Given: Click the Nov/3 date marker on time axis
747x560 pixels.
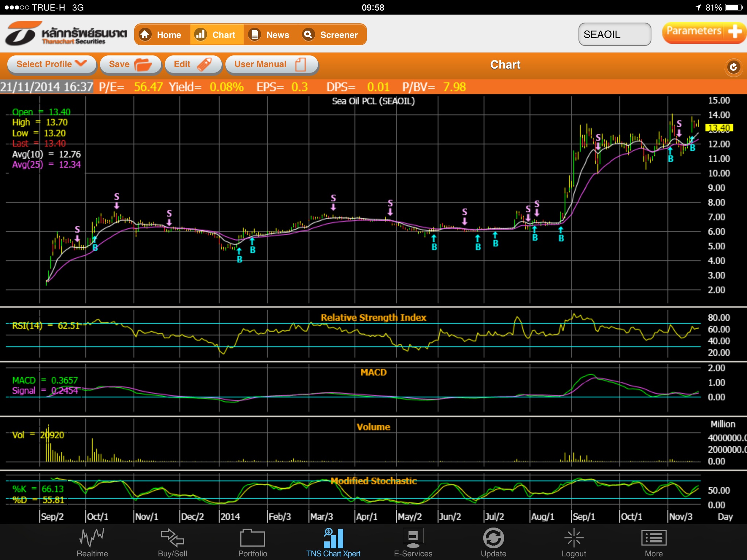Looking at the screenshot, I should (681, 517).
